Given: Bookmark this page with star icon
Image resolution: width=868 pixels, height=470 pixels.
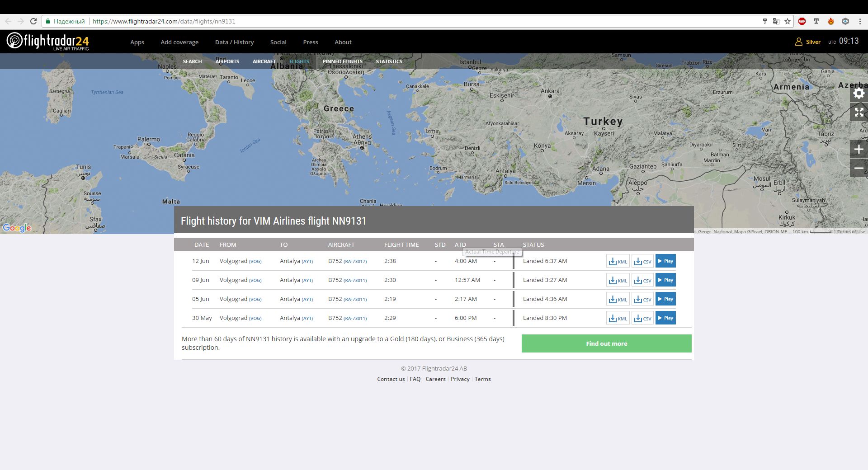Looking at the screenshot, I should [788, 21].
